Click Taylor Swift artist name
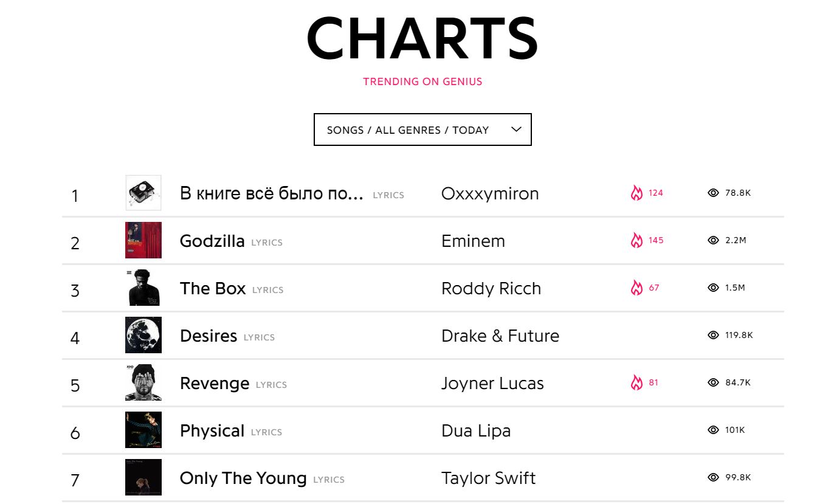The height and width of the screenshot is (504, 831). pos(488,478)
